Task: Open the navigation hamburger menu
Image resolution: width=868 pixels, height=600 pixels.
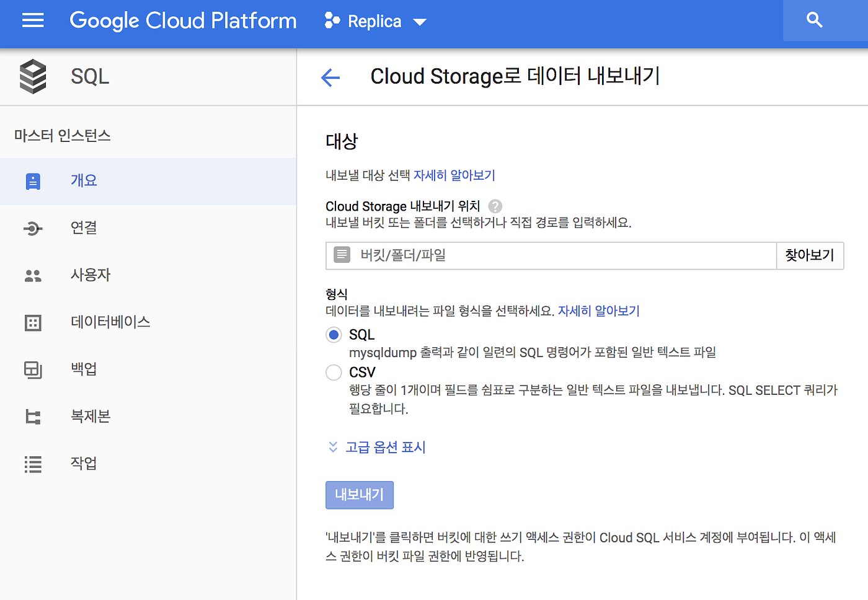Action: click(32, 20)
